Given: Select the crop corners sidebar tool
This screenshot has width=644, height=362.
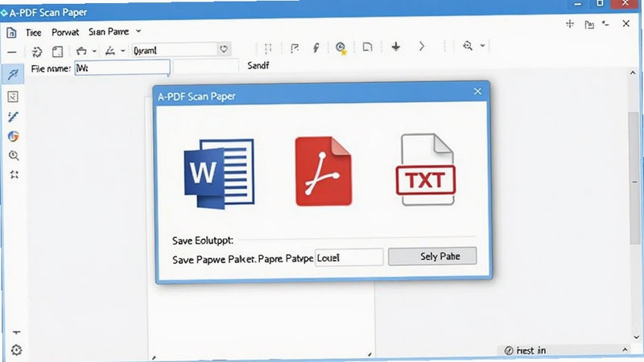Looking at the screenshot, I should (x=14, y=175).
